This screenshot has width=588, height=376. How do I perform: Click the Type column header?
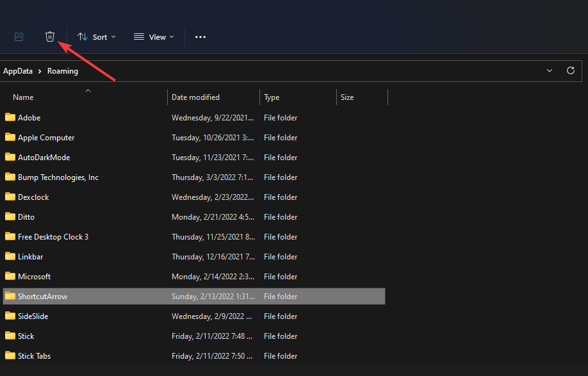272,97
